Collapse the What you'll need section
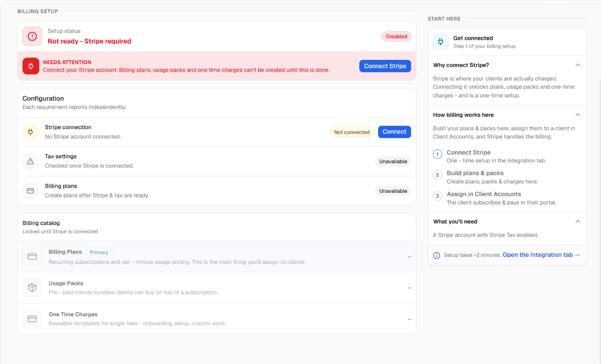 [x=578, y=221]
